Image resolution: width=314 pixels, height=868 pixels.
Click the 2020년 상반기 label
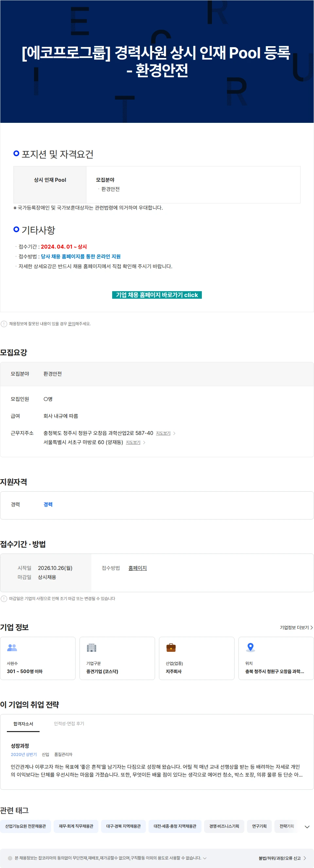tap(24, 754)
